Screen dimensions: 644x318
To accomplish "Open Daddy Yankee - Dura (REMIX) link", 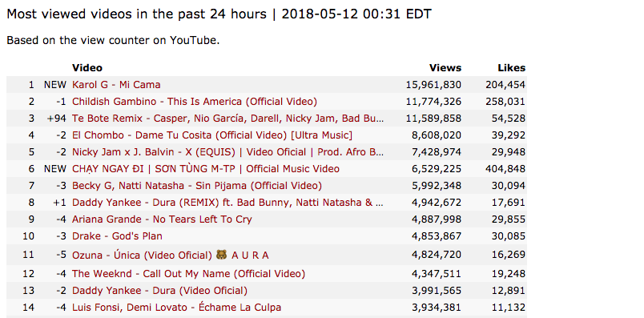I will click(228, 203).
